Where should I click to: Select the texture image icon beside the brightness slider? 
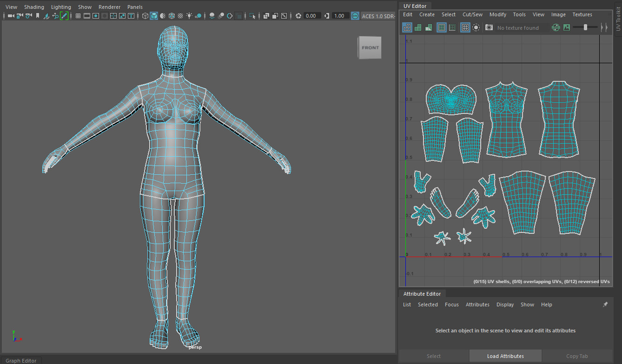[x=566, y=27]
